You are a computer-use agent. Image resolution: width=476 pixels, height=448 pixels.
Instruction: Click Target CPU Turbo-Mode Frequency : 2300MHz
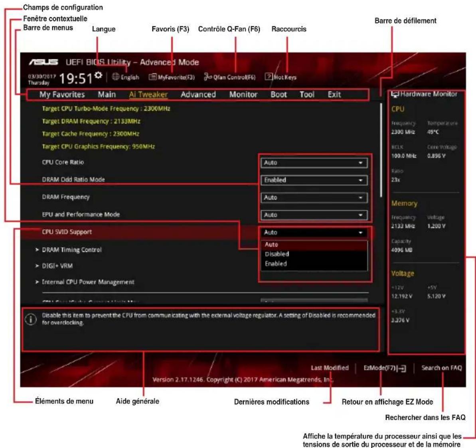[x=106, y=109]
